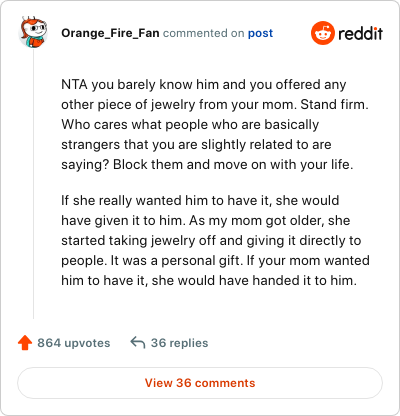
Task: Click the line "Who cares what people who are basically"
Action: click(190, 124)
